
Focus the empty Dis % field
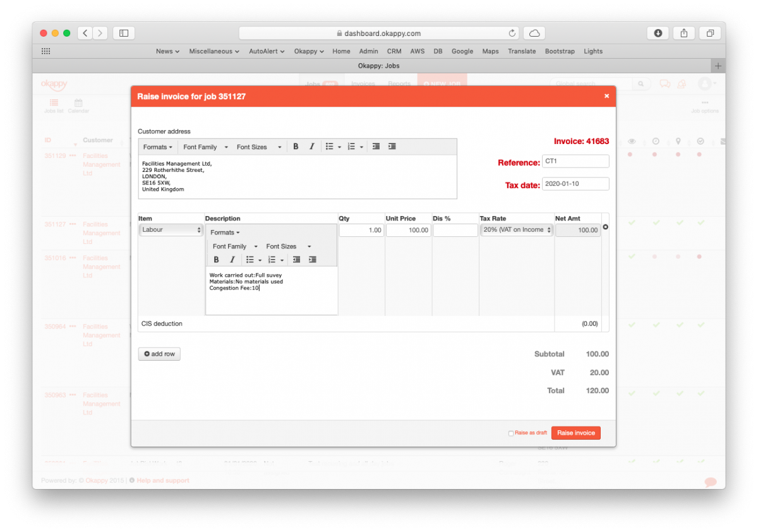point(455,231)
